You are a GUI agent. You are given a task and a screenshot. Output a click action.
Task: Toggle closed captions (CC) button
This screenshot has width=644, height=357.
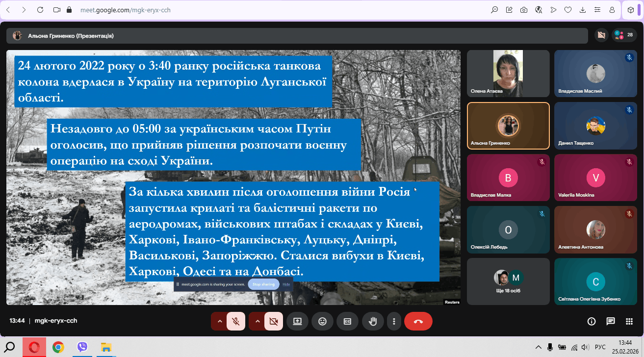coord(347,321)
